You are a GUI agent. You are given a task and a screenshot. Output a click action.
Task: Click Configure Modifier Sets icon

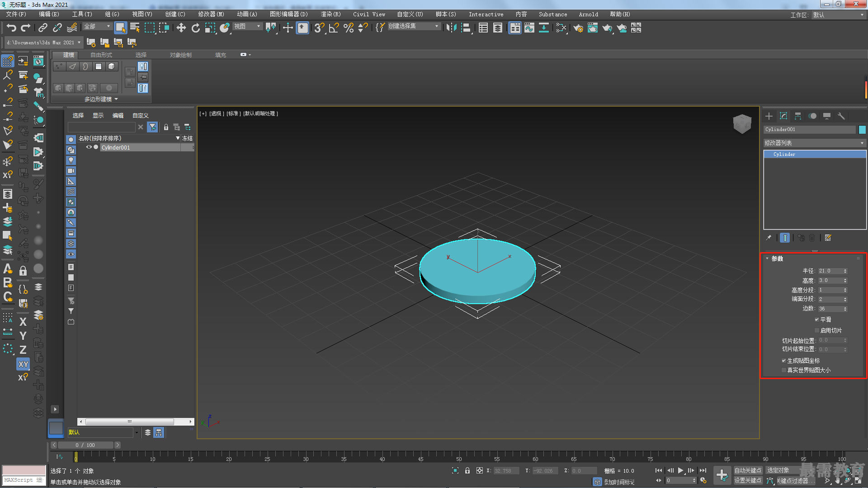828,238
